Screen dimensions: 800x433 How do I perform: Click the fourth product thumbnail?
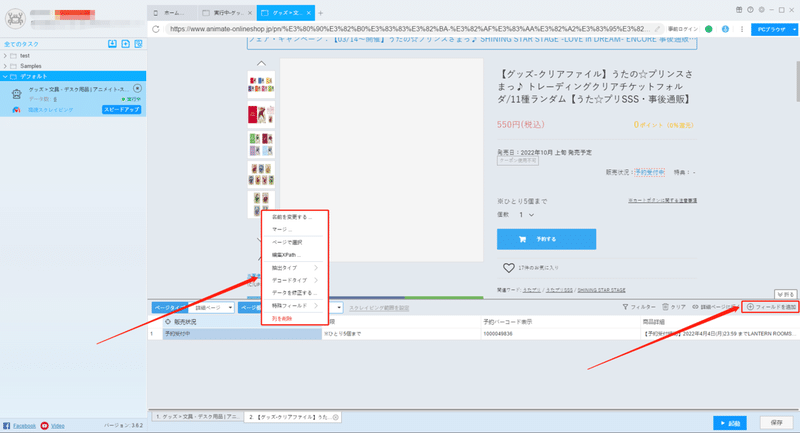point(261,174)
